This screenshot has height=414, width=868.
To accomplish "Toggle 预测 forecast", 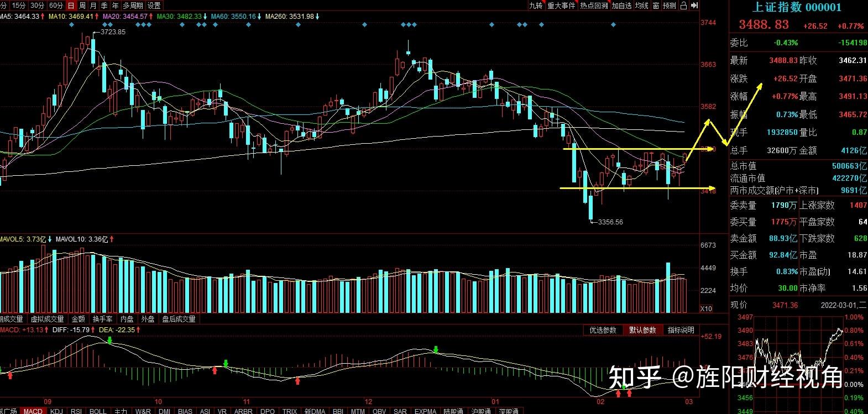I will click(x=670, y=6).
